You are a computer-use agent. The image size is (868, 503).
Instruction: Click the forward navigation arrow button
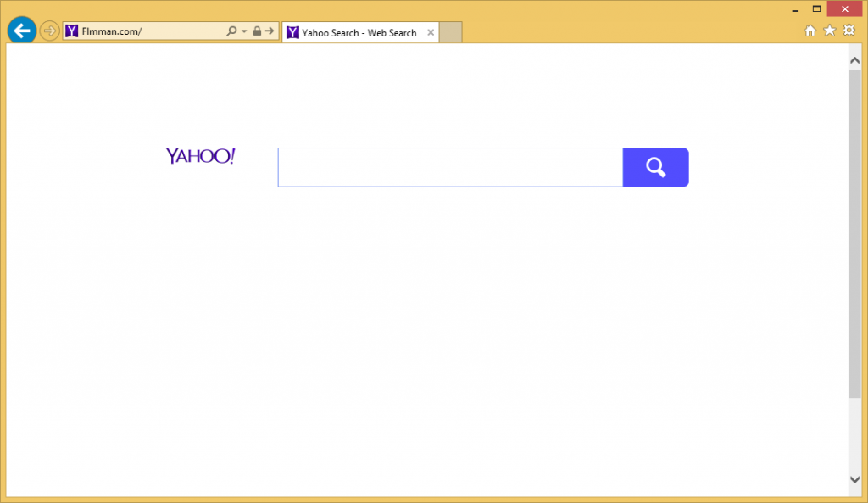pos(50,31)
